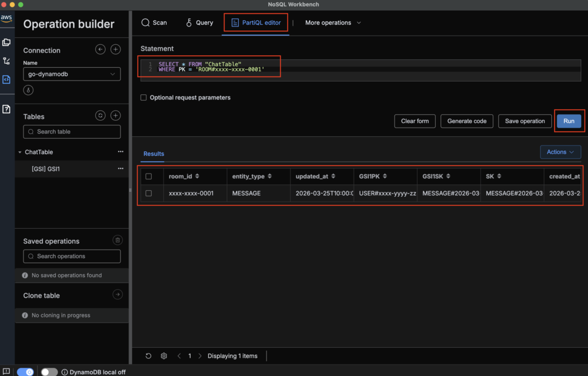Toggle the DynamoDB local switch

pos(49,372)
